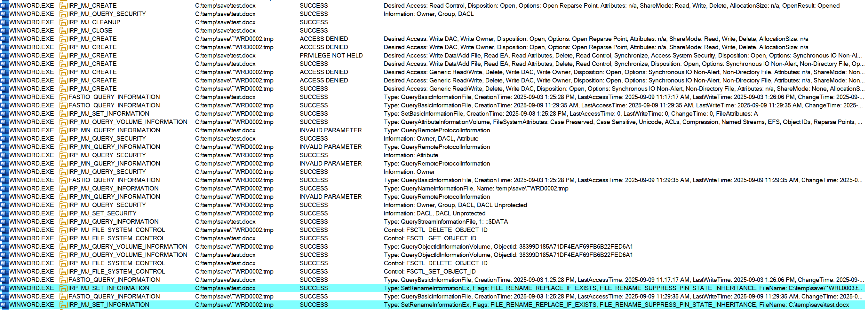Select the IRP_MJ_CLEANUP operation entry
The image size is (868, 310).
coord(94,22)
